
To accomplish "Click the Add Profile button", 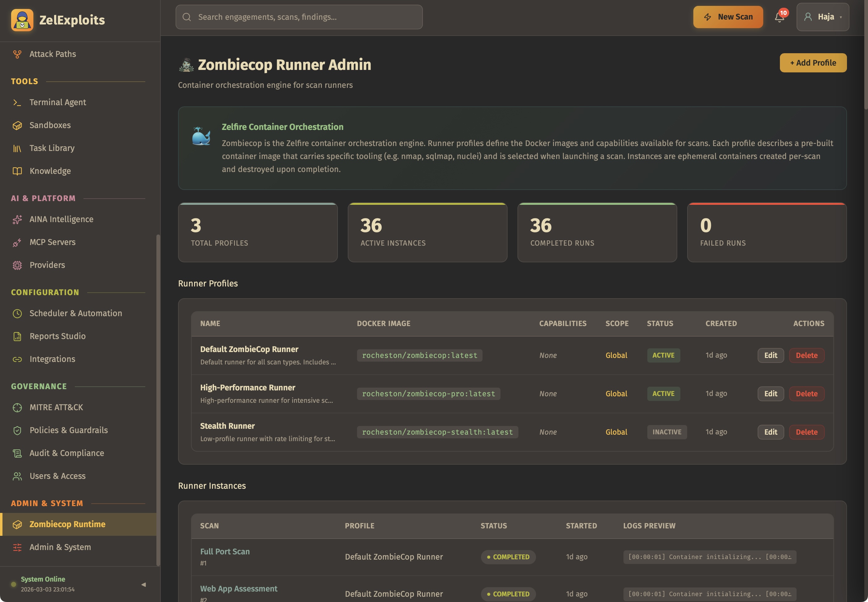I will pos(813,62).
